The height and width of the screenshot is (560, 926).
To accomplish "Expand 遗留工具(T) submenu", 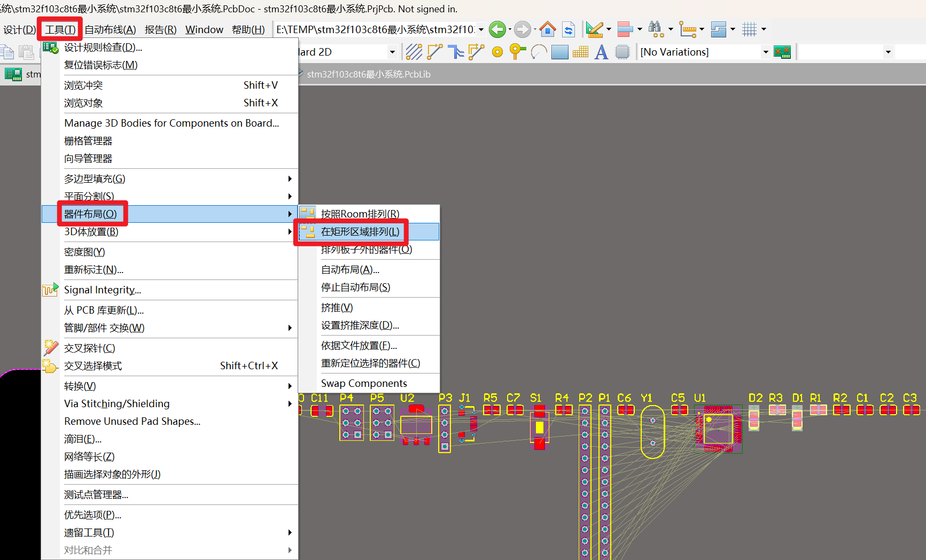I will pos(170,532).
